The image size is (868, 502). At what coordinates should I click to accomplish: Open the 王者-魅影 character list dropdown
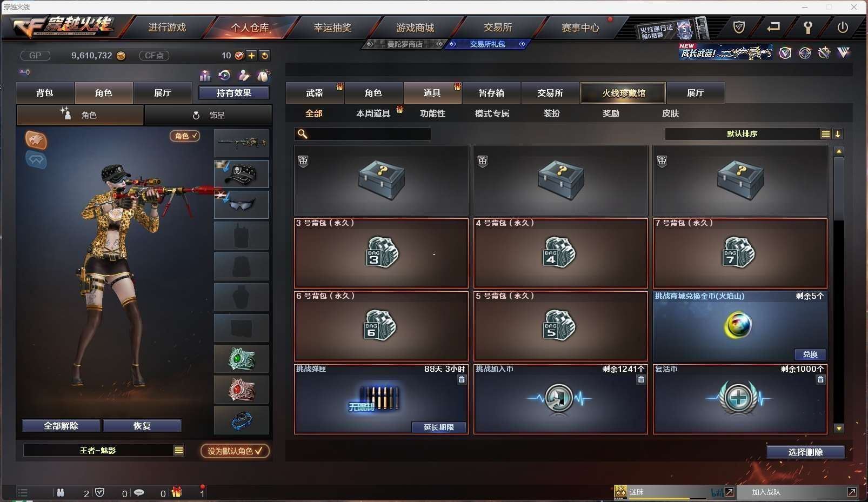[x=179, y=450]
